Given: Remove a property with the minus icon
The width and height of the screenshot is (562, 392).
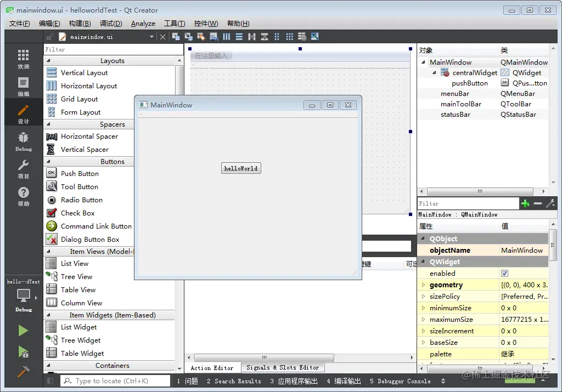Looking at the screenshot, I should (x=538, y=204).
